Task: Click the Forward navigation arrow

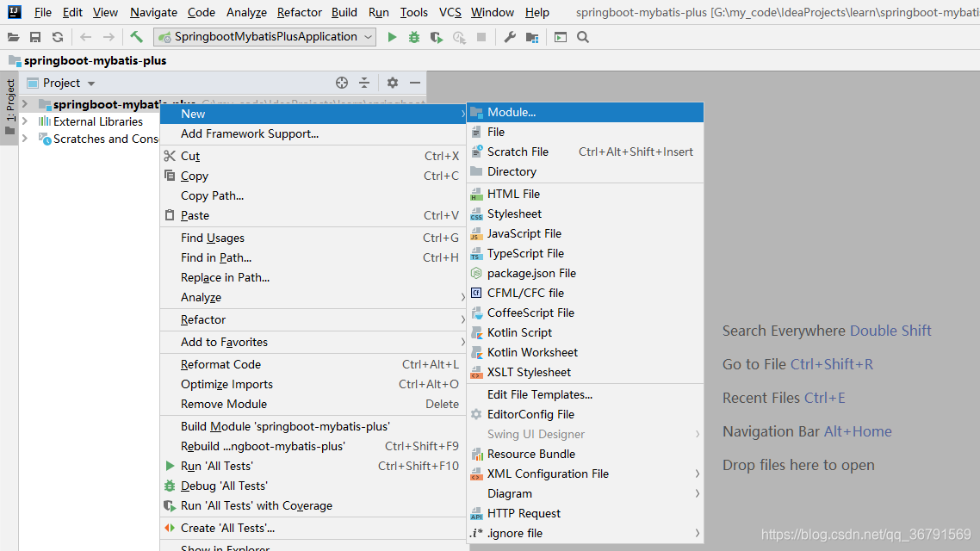Action: pos(109,38)
